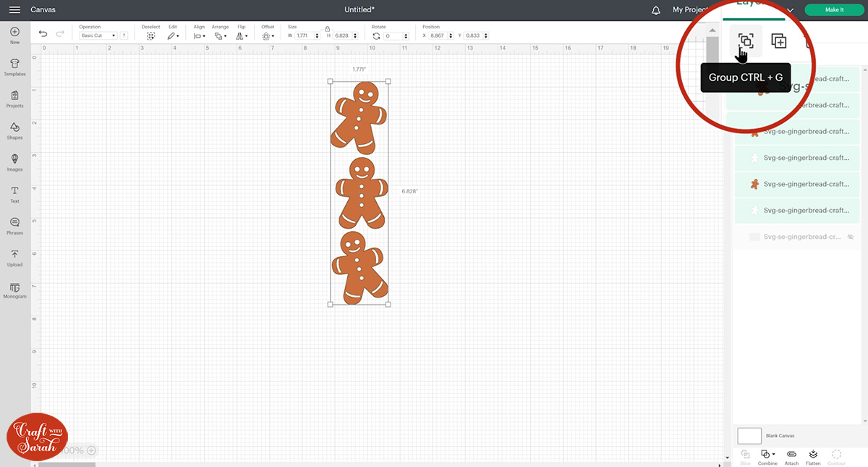
Task: Click the Attach icon
Action: click(791, 455)
